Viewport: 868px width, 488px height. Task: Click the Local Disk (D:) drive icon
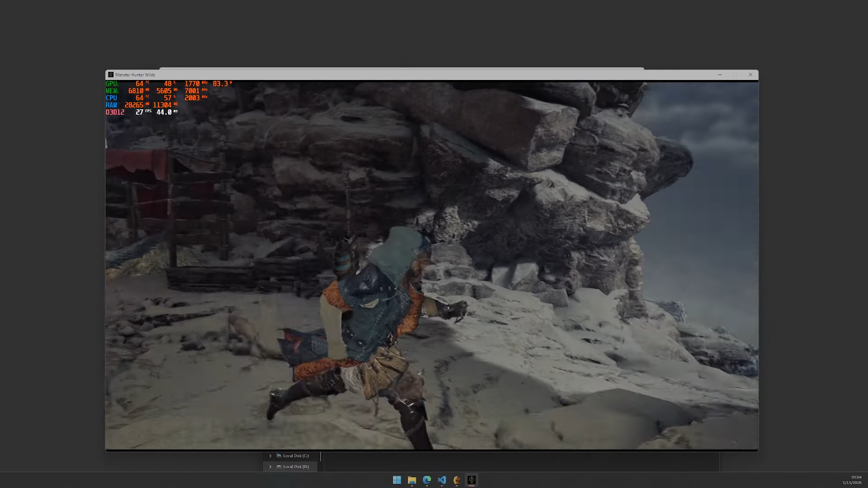click(x=279, y=466)
